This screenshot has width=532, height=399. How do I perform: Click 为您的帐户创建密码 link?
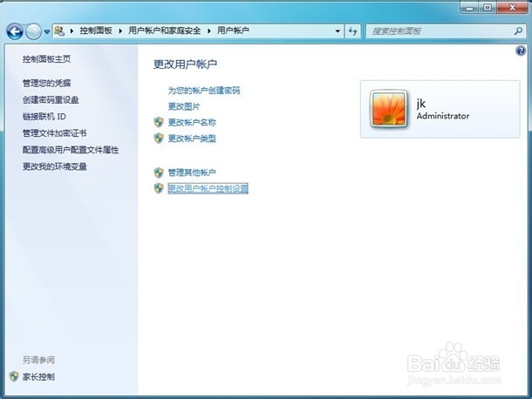[x=204, y=91]
